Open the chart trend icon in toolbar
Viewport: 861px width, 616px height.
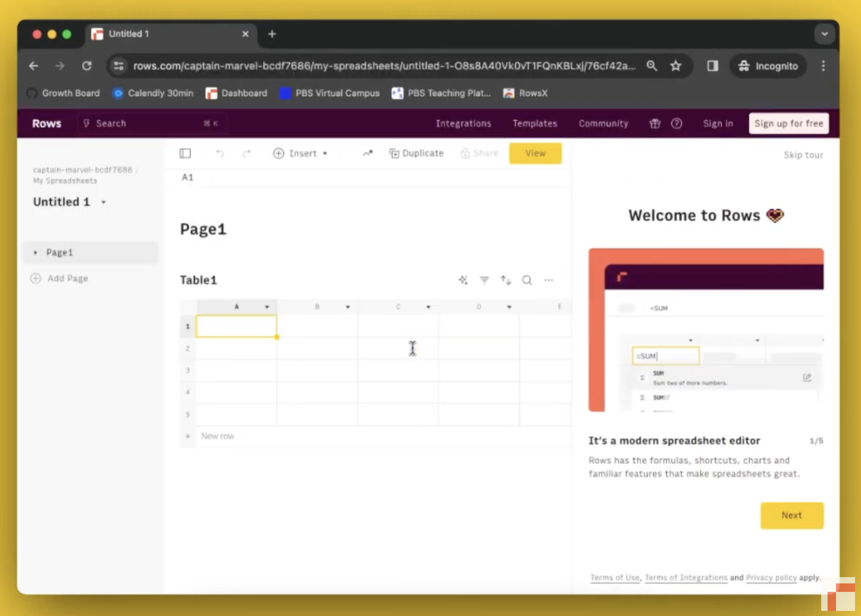[367, 153]
